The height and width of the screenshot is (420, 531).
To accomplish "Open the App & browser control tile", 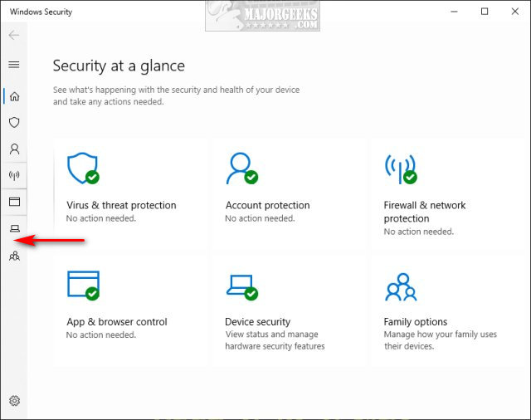I will coord(117,321).
